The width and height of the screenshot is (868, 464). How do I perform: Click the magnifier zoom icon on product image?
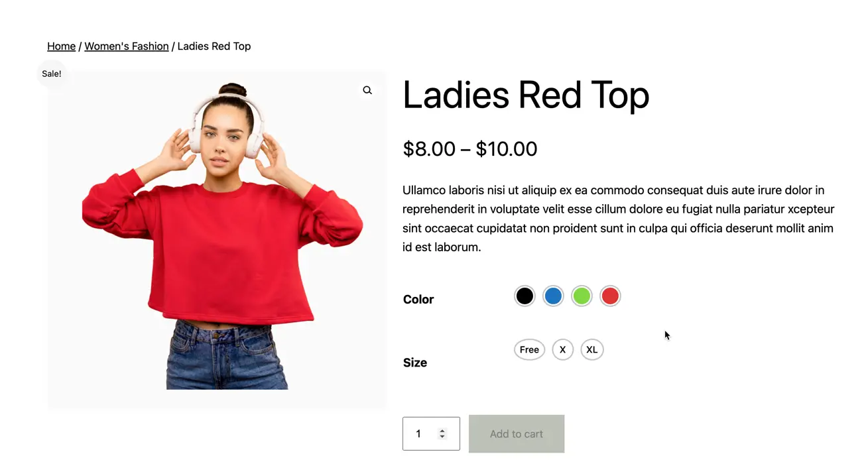click(x=367, y=90)
